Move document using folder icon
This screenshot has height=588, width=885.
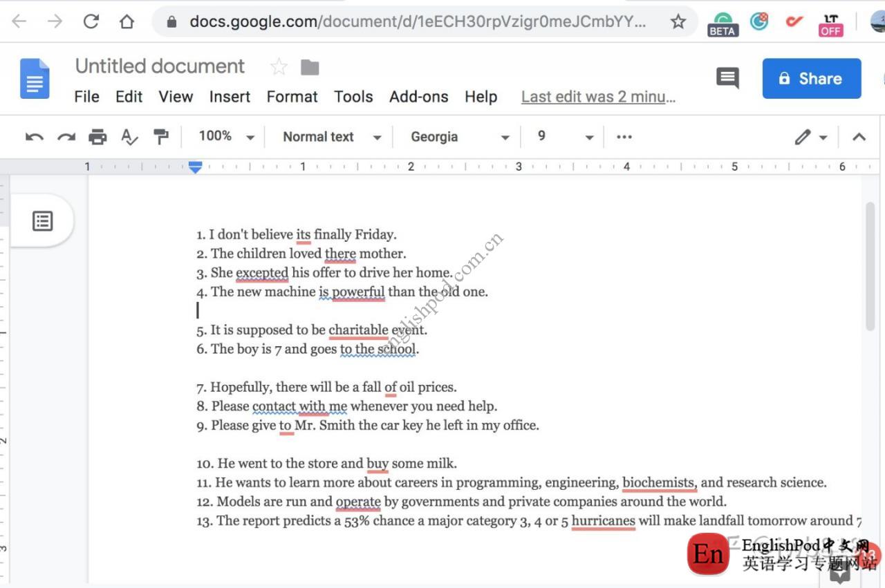pyautogui.click(x=310, y=67)
